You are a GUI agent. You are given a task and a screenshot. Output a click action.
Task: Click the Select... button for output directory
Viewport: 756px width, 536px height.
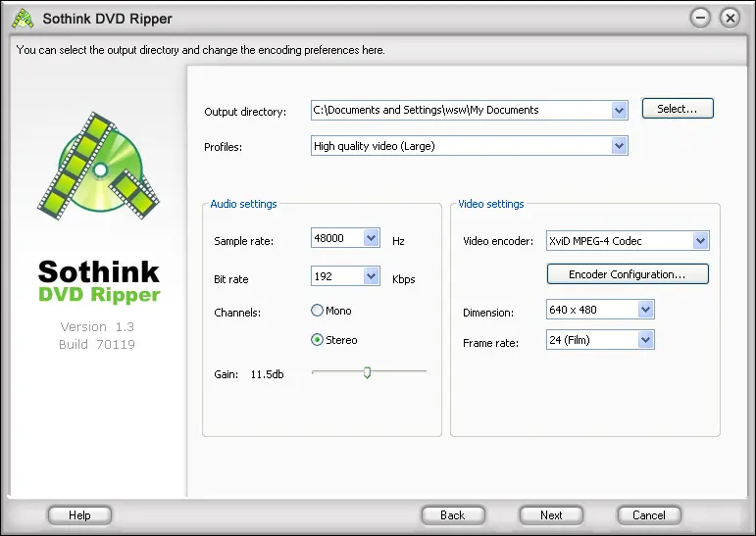678,109
